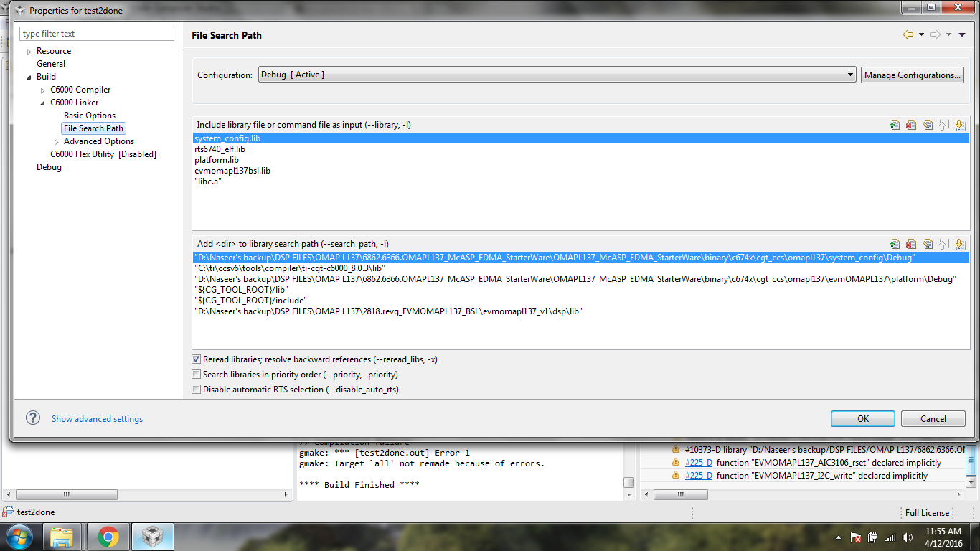This screenshot has width=980, height=551.
Task: Open the dialog view menu triangle
Action: (x=962, y=34)
